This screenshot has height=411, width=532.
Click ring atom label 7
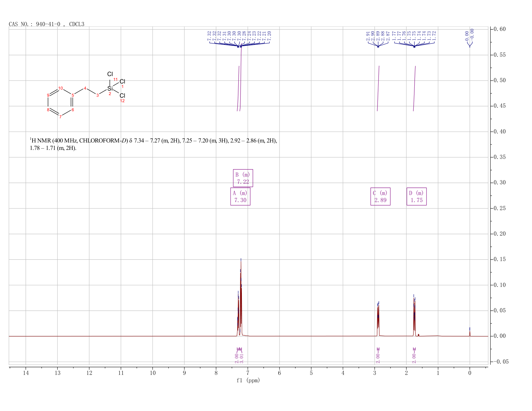60,117
